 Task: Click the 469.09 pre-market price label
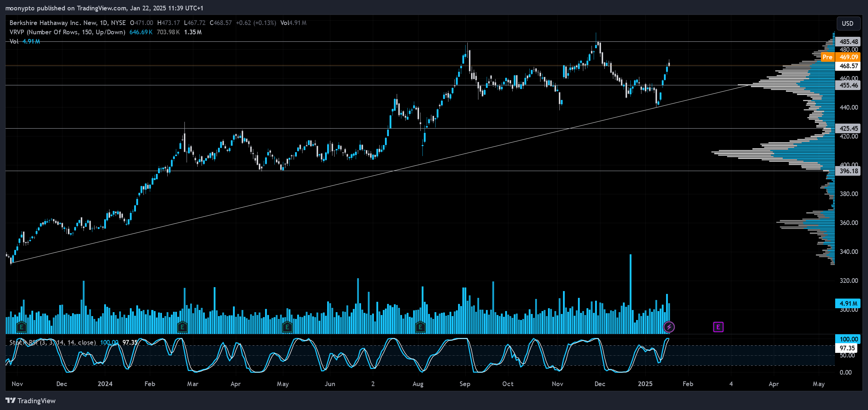(848, 57)
